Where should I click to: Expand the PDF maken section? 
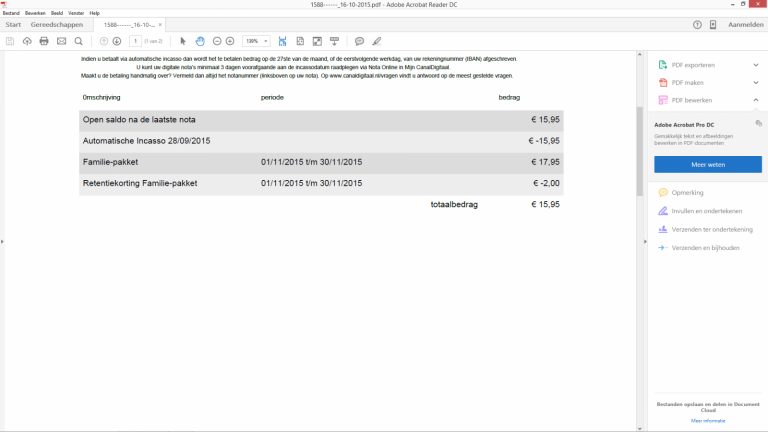pyautogui.click(x=755, y=83)
